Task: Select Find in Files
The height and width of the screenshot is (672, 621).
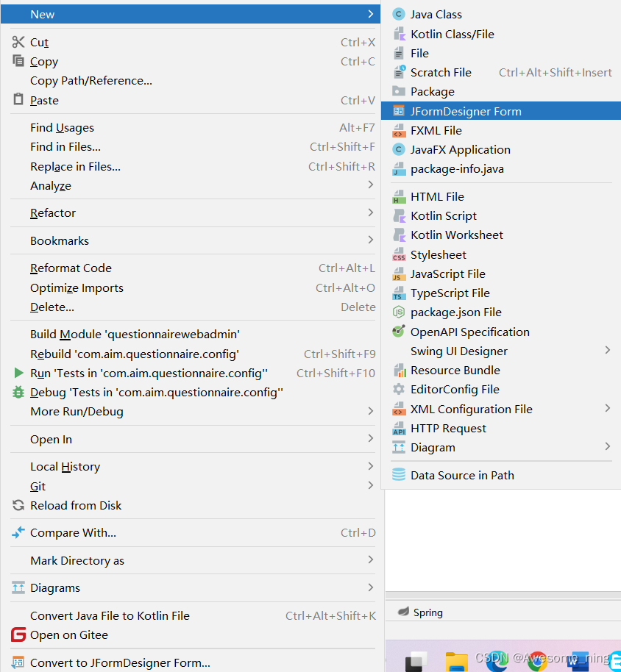Action: click(67, 146)
